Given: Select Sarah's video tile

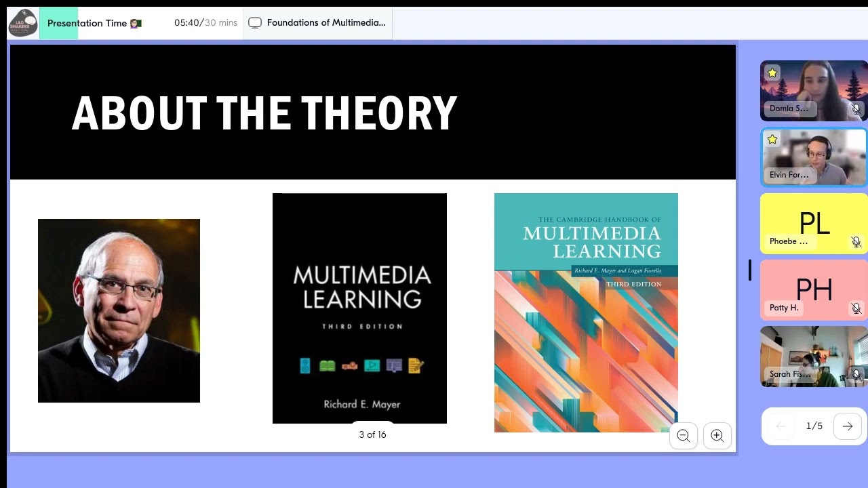Looking at the screenshot, I should tap(814, 357).
